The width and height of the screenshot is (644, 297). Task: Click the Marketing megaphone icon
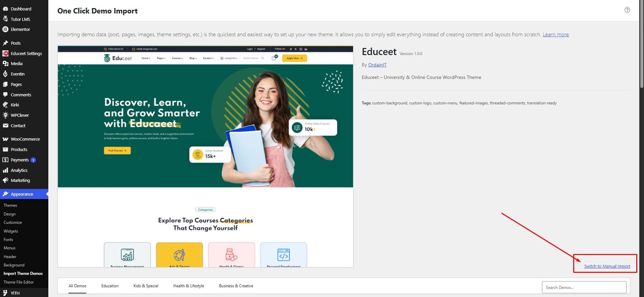[5, 180]
